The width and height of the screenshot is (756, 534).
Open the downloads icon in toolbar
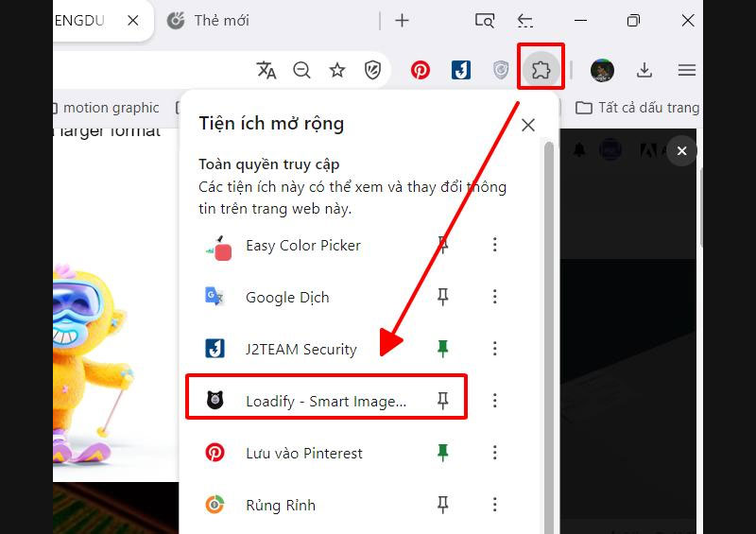click(x=644, y=71)
